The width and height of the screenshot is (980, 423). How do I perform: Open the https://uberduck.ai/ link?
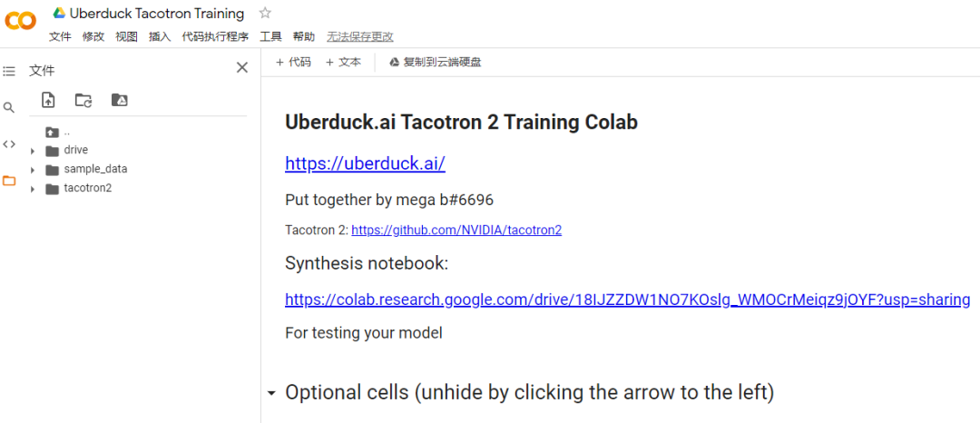365,163
